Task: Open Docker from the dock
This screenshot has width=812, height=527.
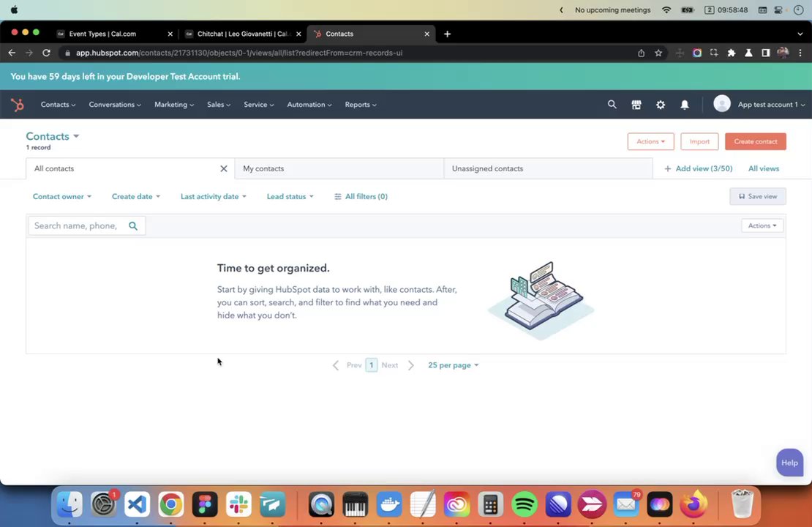Action: 389,504
